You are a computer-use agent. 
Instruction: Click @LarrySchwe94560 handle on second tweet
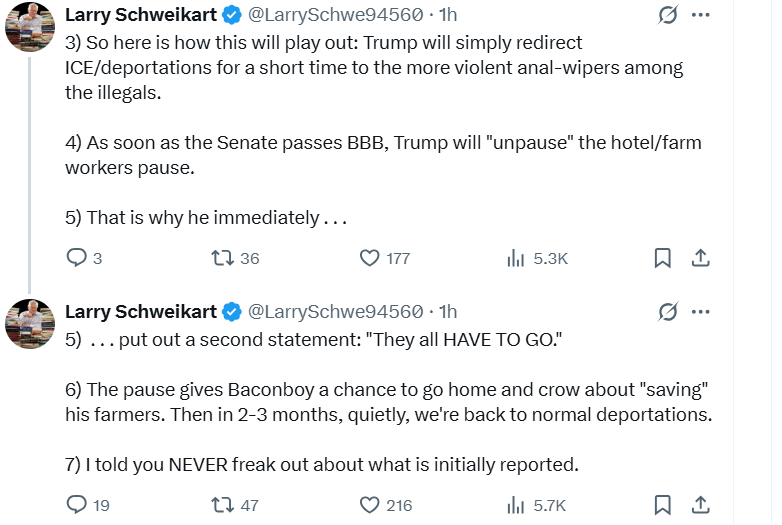pyautogui.click(x=335, y=311)
